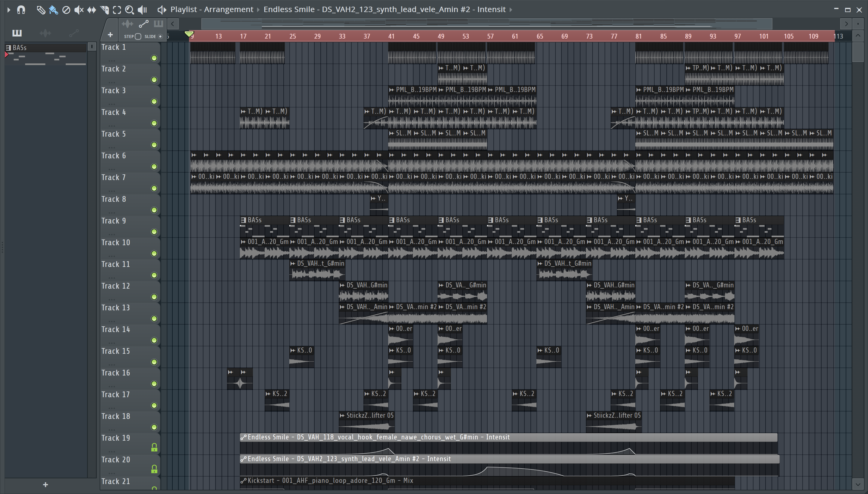Select automation clip focus icon
This screenshot has width=868, height=494.
(x=144, y=24)
